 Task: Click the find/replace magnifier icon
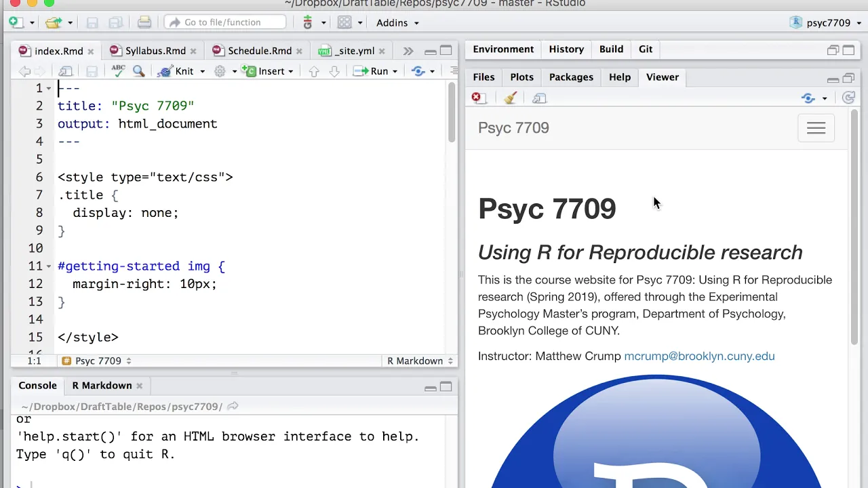pyautogui.click(x=138, y=70)
